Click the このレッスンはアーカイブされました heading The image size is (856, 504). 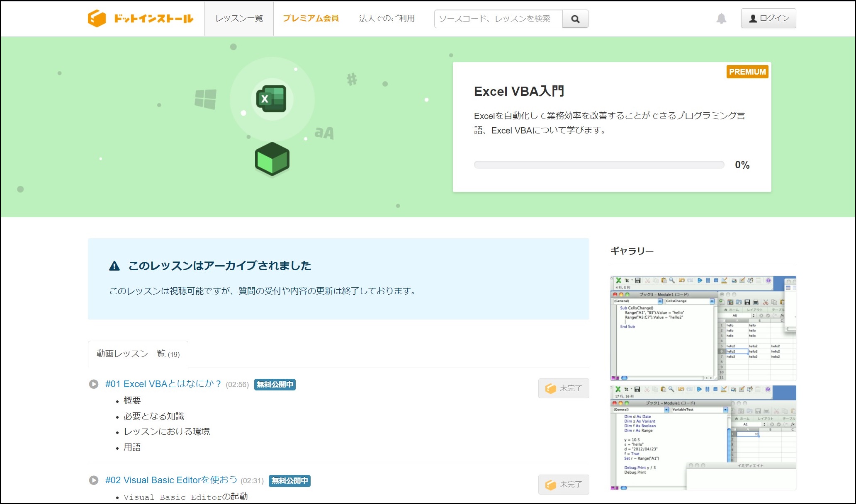[x=220, y=266]
